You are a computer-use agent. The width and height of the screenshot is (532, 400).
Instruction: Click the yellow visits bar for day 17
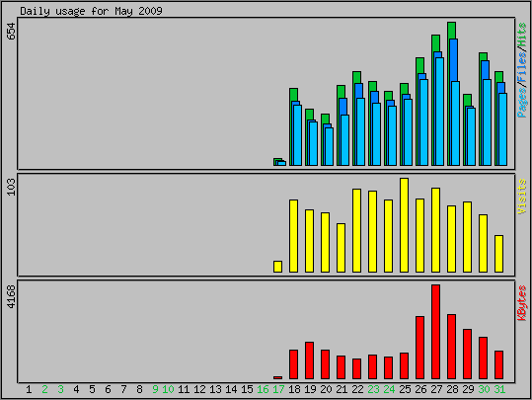(277, 267)
